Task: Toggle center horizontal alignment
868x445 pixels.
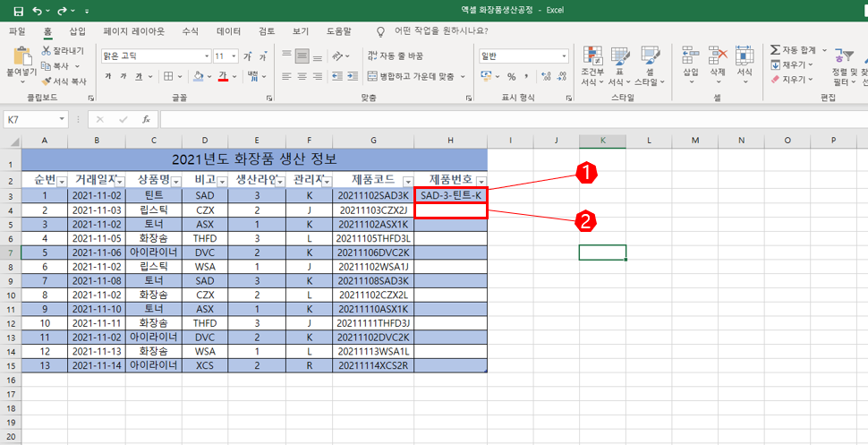Action: pos(302,76)
